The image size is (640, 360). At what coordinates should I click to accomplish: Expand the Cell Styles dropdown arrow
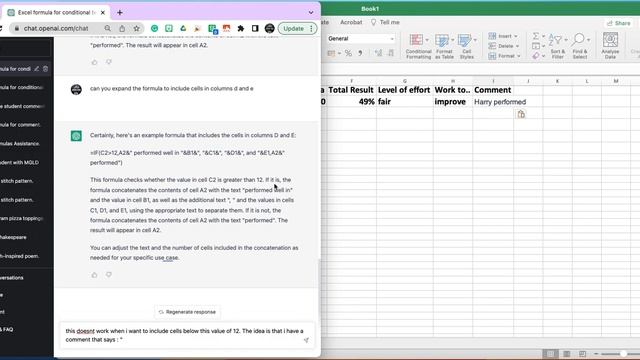coord(475,40)
